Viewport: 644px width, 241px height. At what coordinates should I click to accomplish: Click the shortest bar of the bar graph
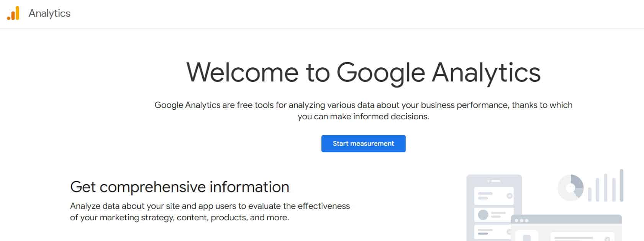590,194
